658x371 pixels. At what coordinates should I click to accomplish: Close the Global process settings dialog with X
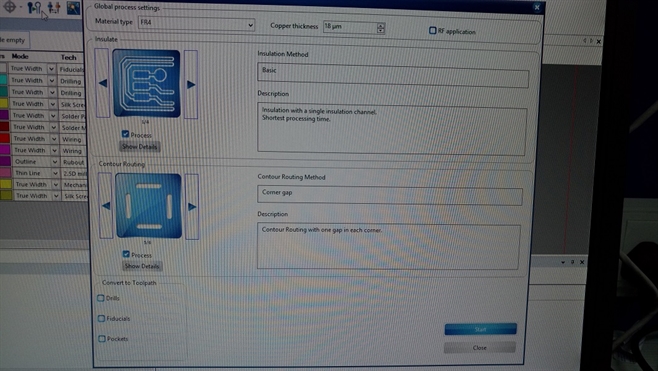537,7
